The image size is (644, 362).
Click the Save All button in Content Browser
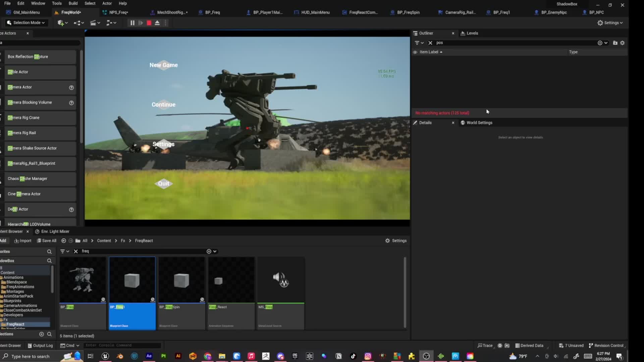coord(46,240)
